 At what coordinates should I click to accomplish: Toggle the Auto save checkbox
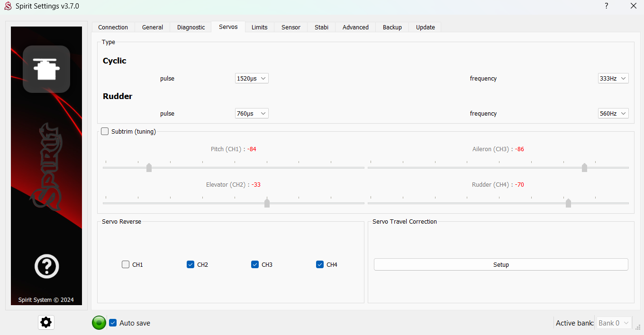tap(113, 323)
